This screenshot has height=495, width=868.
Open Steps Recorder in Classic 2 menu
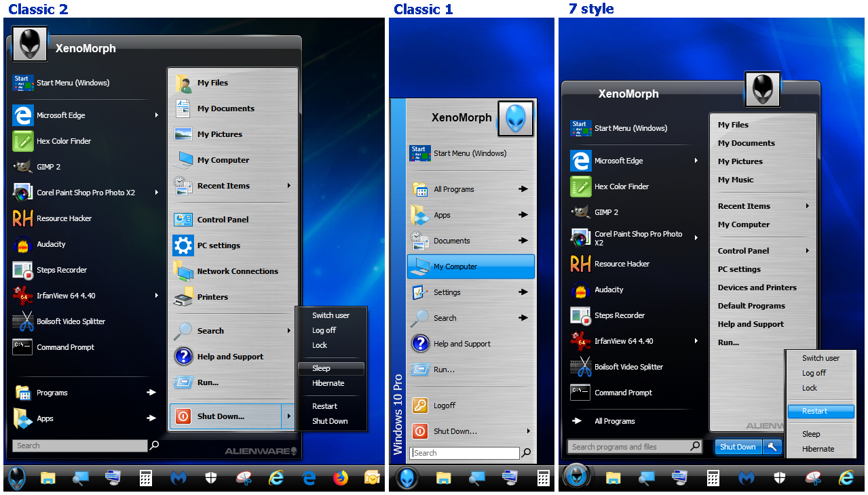[61, 270]
